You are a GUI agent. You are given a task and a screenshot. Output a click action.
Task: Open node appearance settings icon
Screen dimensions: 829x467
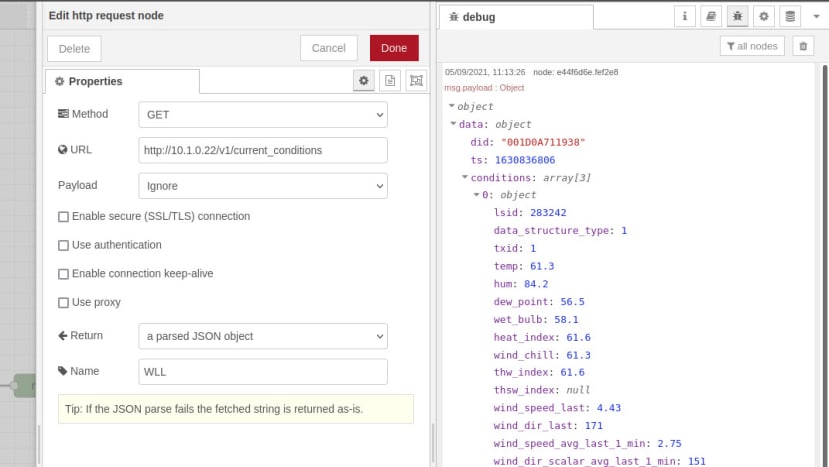(x=417, y=80)
